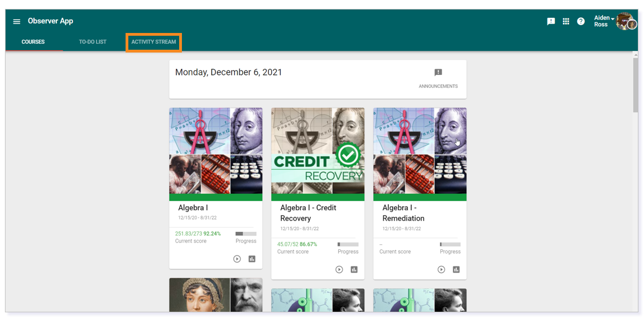Open the Algebra I - Credit Recovery title

coord(309,213)
